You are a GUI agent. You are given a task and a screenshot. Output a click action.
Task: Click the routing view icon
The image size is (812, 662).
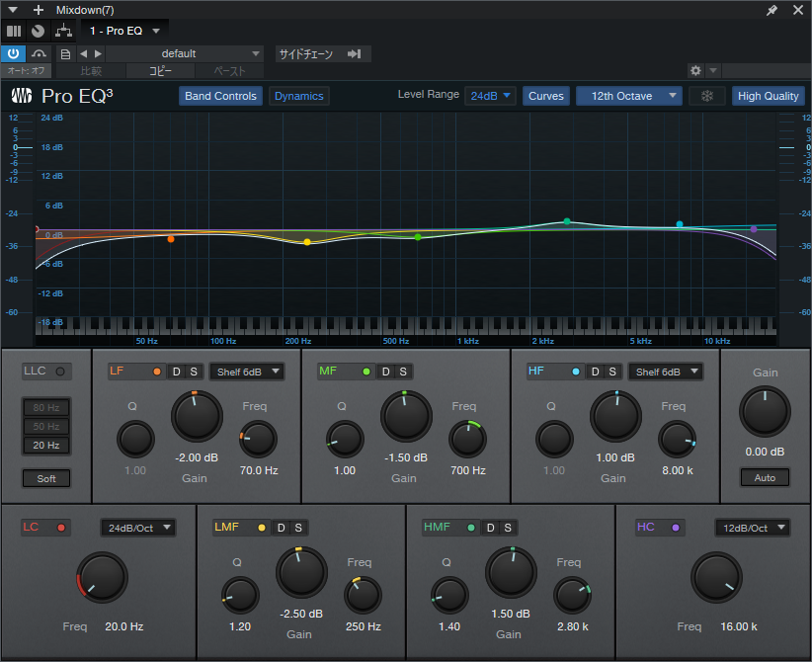pyautogui.click(x=63, y=31)
